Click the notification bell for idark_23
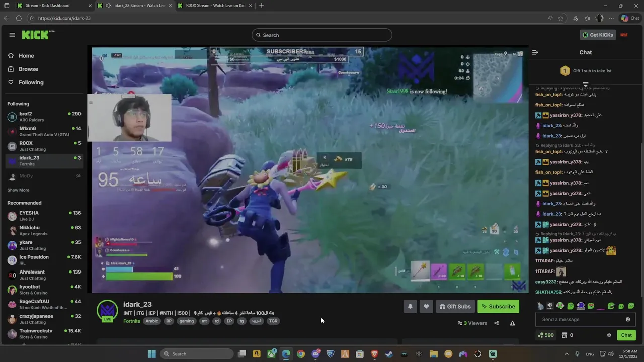 (x=410, y=306)
